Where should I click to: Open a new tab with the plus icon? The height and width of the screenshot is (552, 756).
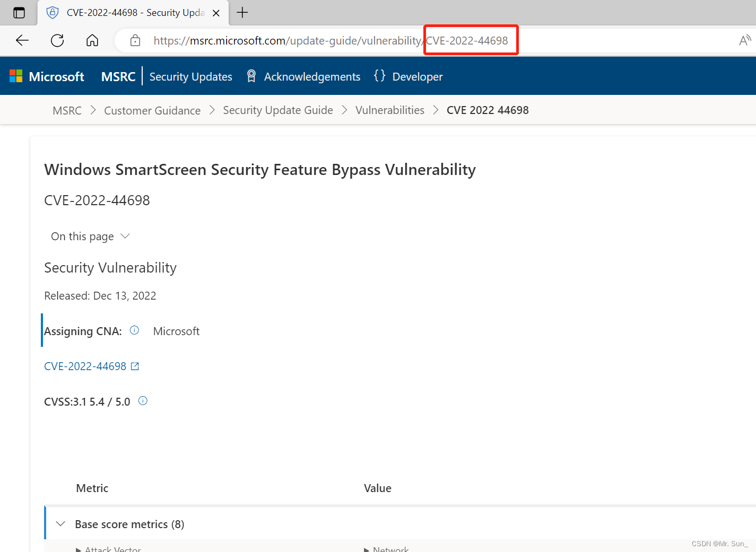pyautogui.click(x=242, y=13)
